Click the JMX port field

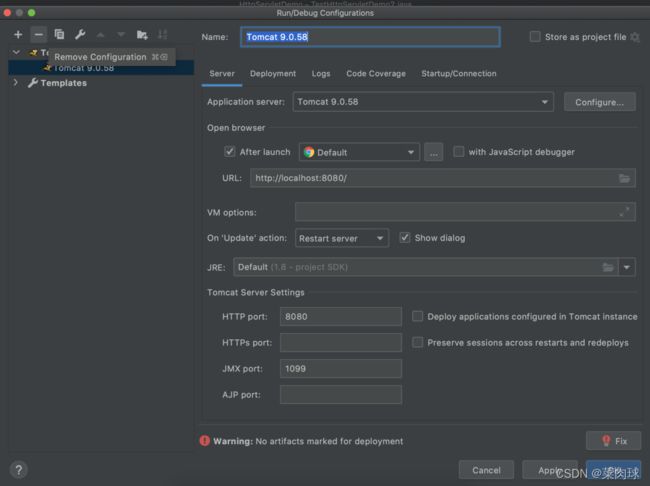tap(341, 369)
